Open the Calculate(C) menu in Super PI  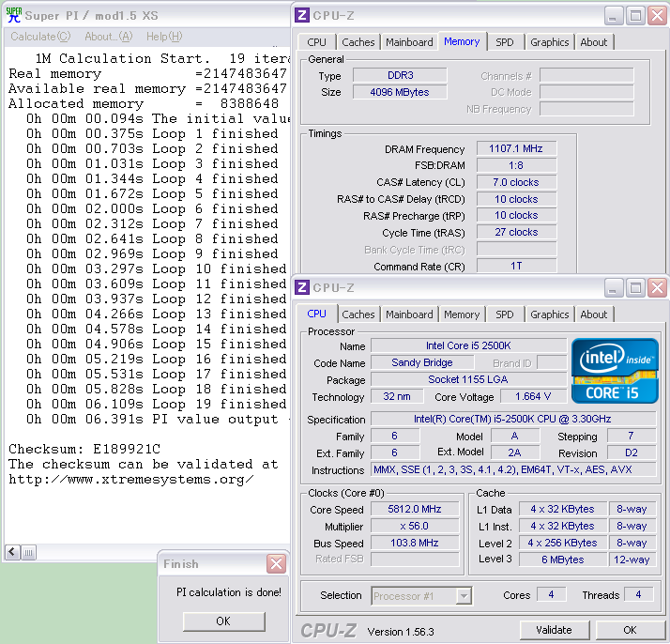(40, 37)
